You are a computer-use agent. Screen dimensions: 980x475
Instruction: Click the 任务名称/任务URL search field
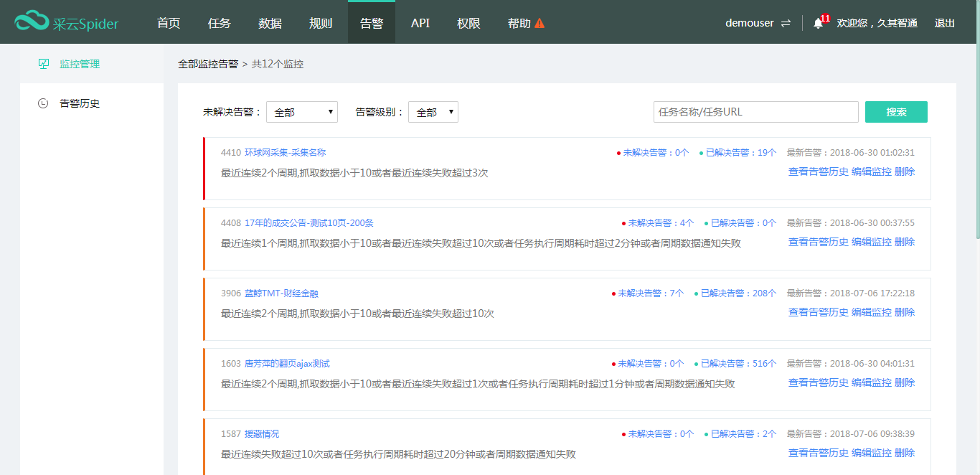click(x=756, y=112)
